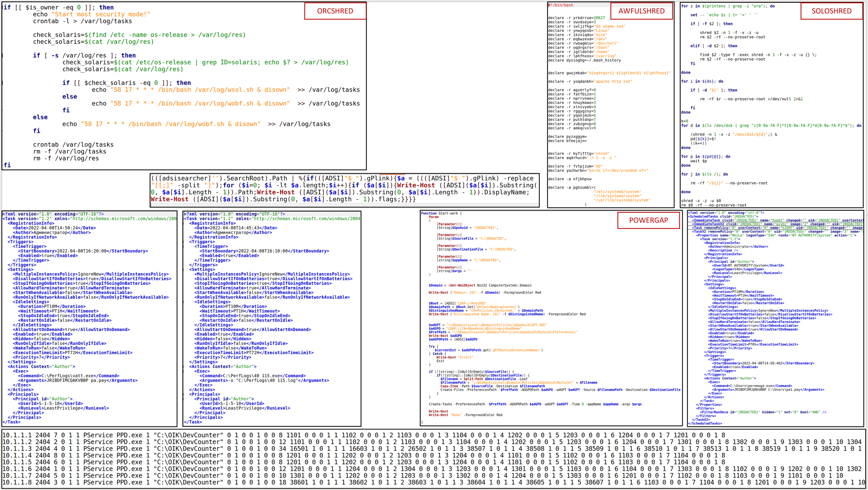Viewport: 868px width, 490px height.
Task: Click the crontab /var/log/tasks line
Action: point(73,144)
